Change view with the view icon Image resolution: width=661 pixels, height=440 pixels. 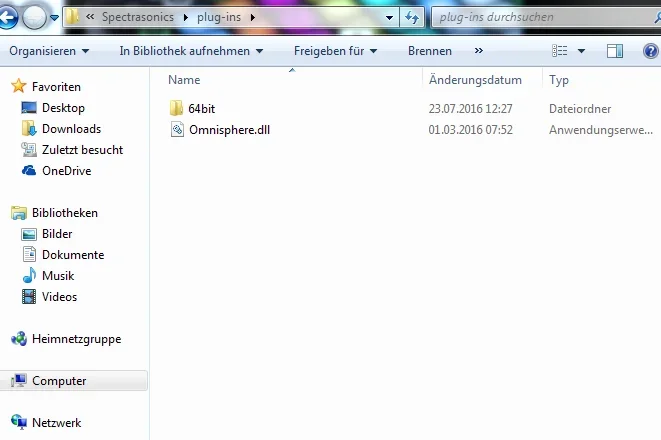click(x=559, y=51)
